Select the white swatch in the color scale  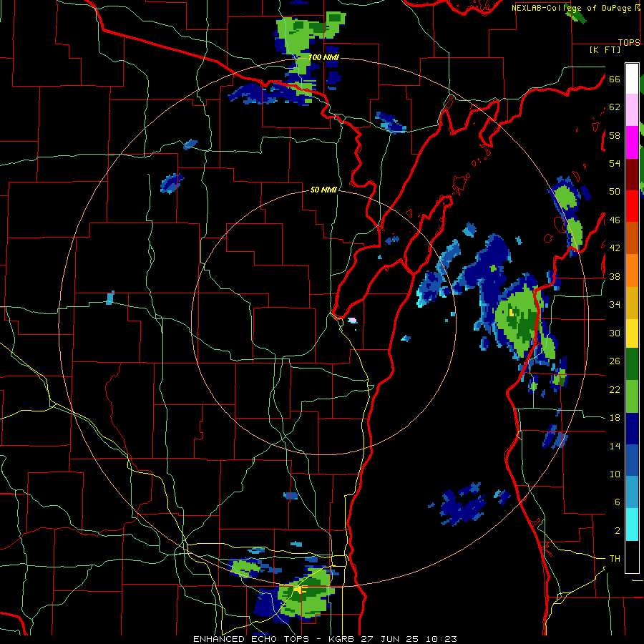632,79
